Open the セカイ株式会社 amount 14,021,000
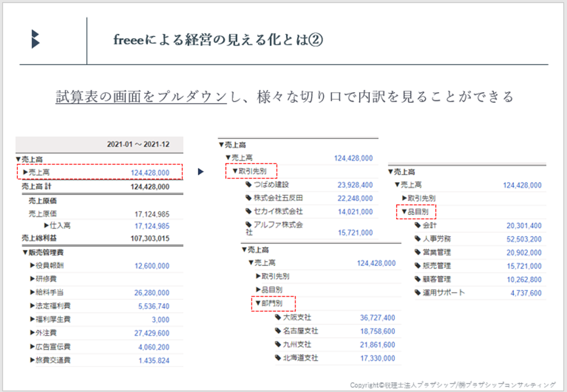This screenshot has width=567, height=392. pos(355,212)
